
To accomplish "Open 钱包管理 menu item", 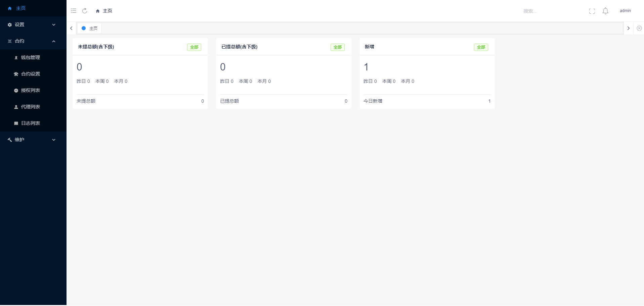I will tap(33, 58).
